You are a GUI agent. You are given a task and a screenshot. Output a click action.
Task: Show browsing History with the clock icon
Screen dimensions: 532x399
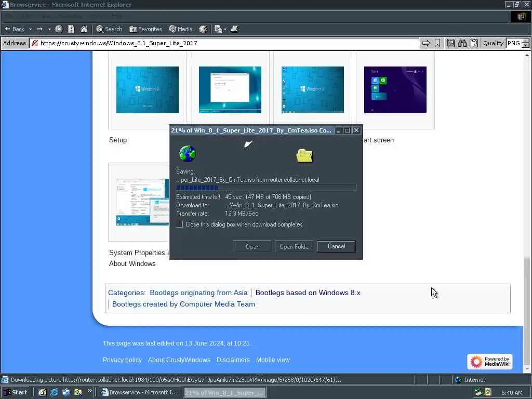(203, 29)
